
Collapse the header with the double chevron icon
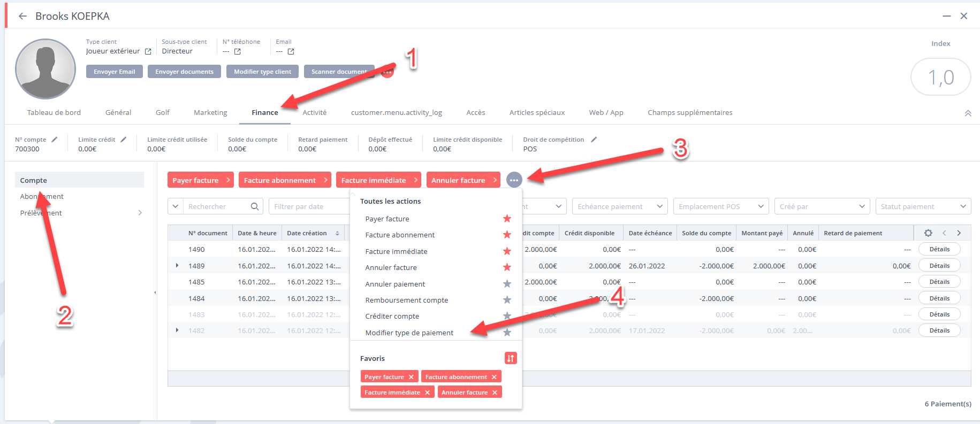point(968,113)
